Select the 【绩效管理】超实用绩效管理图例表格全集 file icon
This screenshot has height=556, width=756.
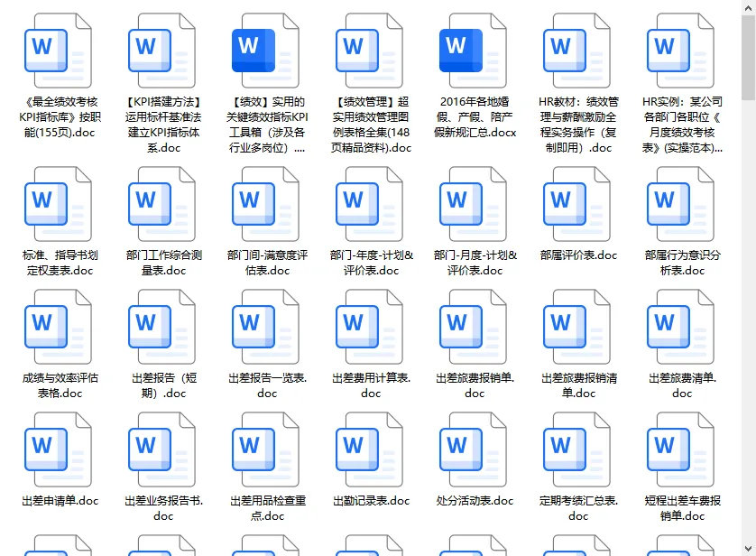(369, 51)
